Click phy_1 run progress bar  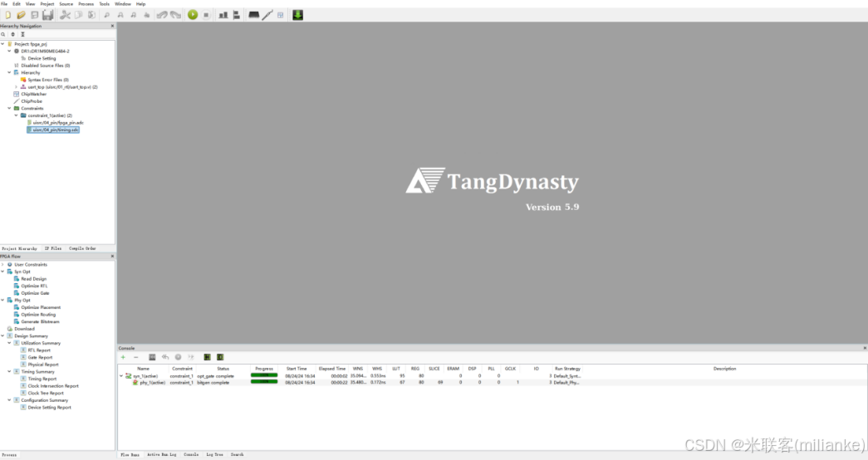pyautogui.click(x=264, y=383)
